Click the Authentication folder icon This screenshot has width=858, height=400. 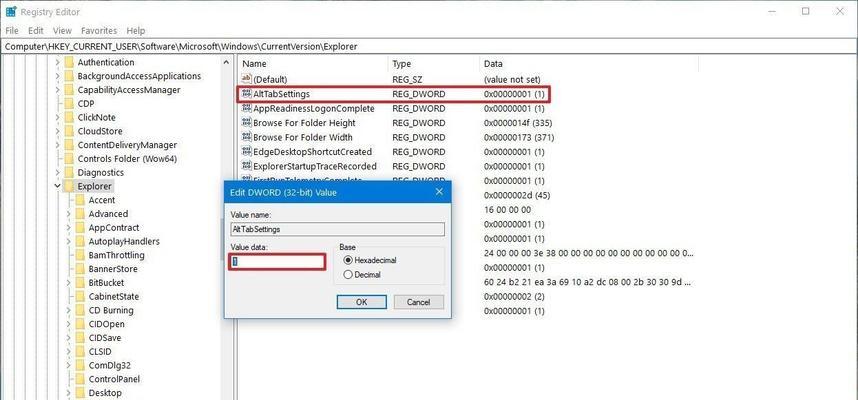(69, 62)
